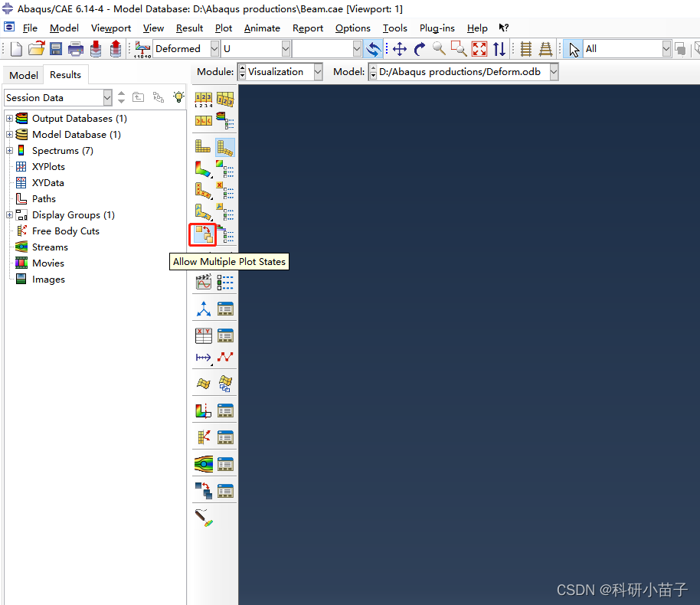Image resolution: width=700 pixels, height=605 pixels.
Task: Open Symbol Options icon
Action: [x=225, y=190]
